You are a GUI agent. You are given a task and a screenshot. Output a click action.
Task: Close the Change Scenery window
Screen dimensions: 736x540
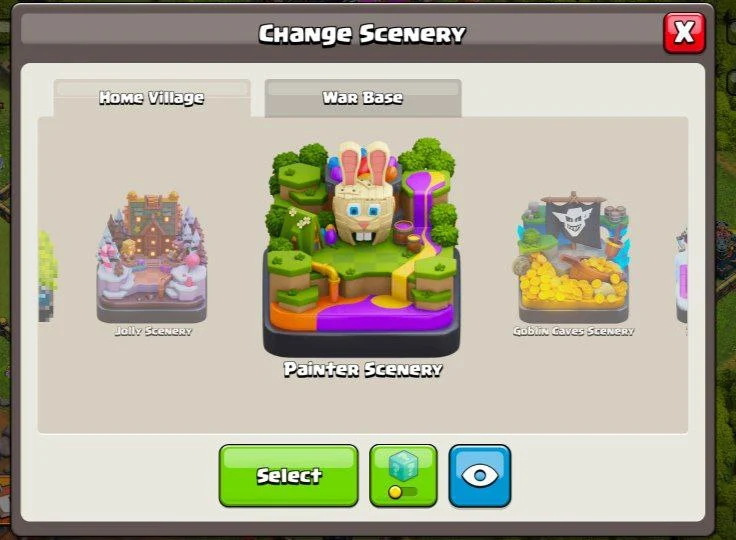(684, 33)
